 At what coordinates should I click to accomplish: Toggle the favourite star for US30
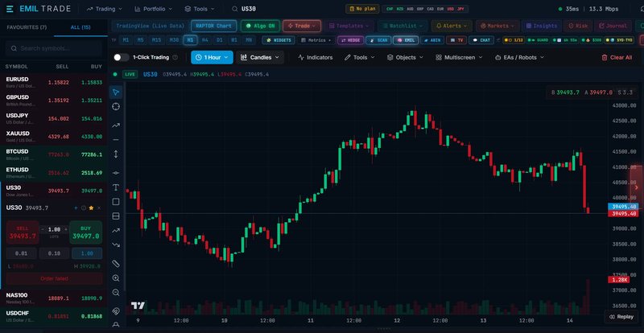point(91,208)
